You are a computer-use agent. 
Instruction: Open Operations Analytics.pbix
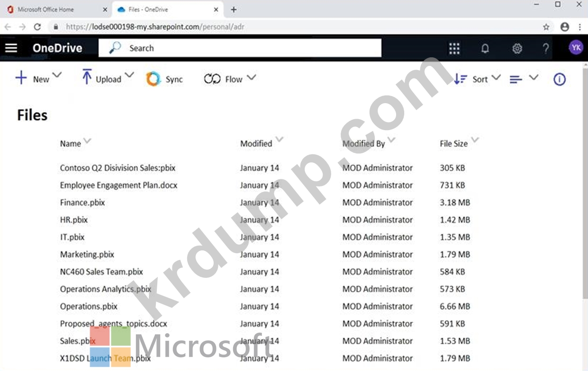106,289
